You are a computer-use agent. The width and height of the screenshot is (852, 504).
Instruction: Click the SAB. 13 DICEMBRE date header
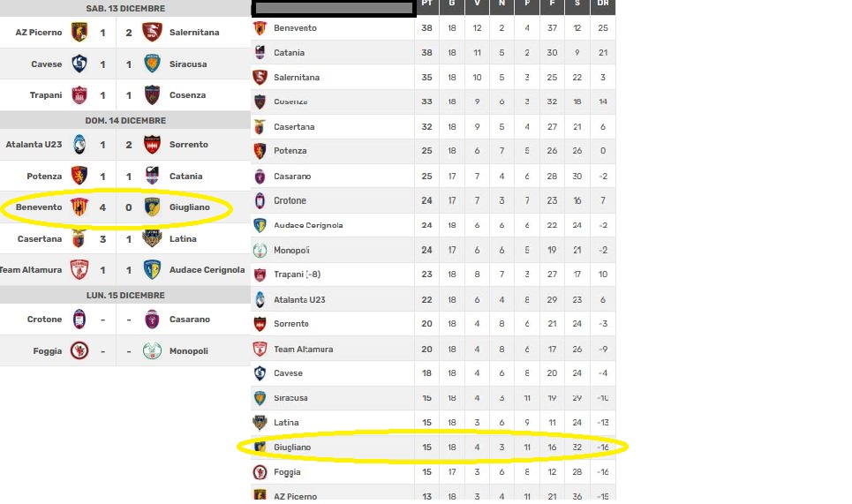coord(124,8)
